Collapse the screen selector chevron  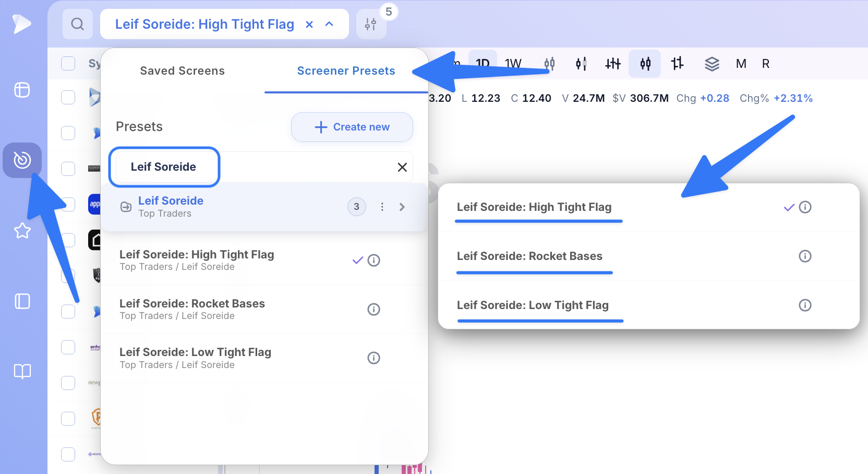point(329,24)
